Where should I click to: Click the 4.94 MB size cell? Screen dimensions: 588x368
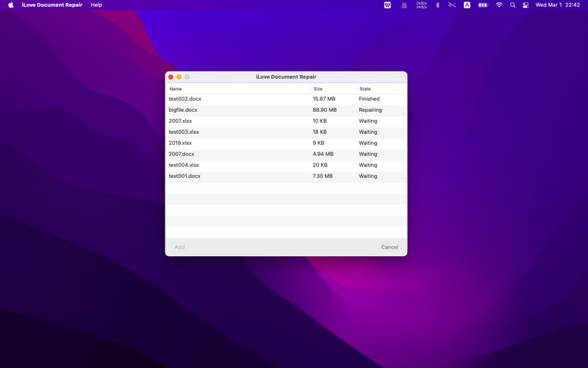coord(323,154)
